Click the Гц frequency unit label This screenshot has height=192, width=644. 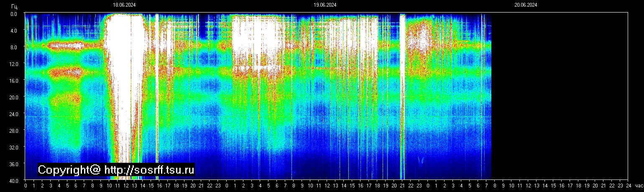click(14, 6)
